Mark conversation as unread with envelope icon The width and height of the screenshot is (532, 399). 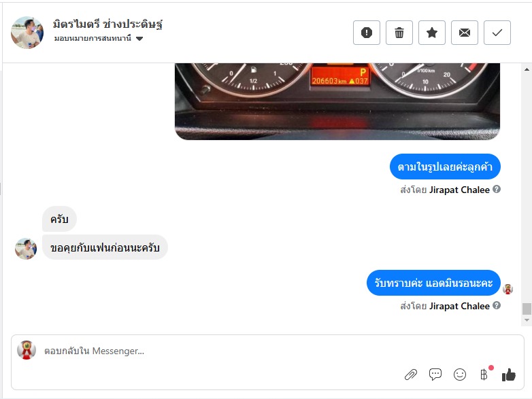click(x=465, y=33)
